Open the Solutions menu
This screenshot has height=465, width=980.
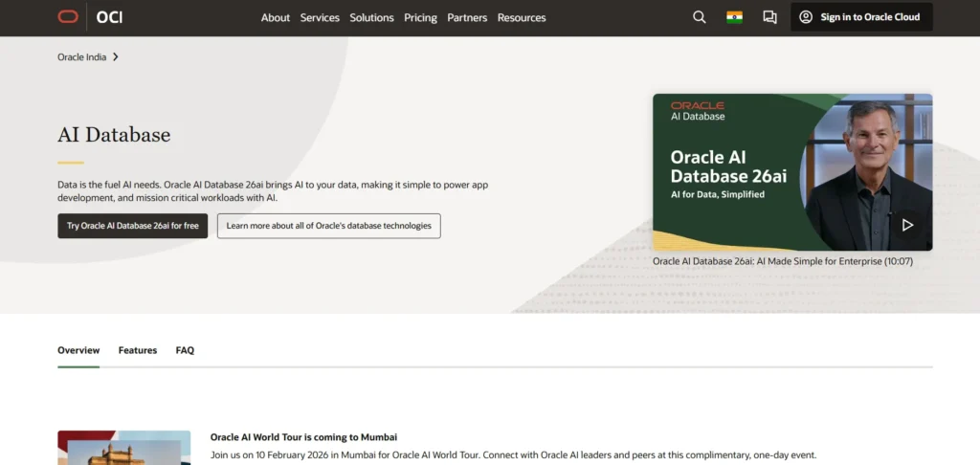372,17
